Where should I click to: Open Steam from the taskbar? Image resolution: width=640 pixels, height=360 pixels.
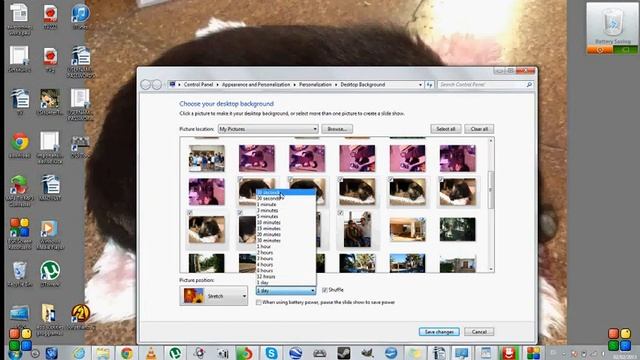[343, 353]
